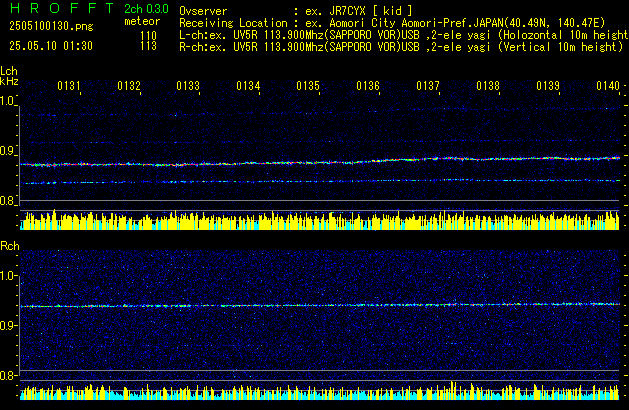Select the 0137 time marker

[428, 86]
